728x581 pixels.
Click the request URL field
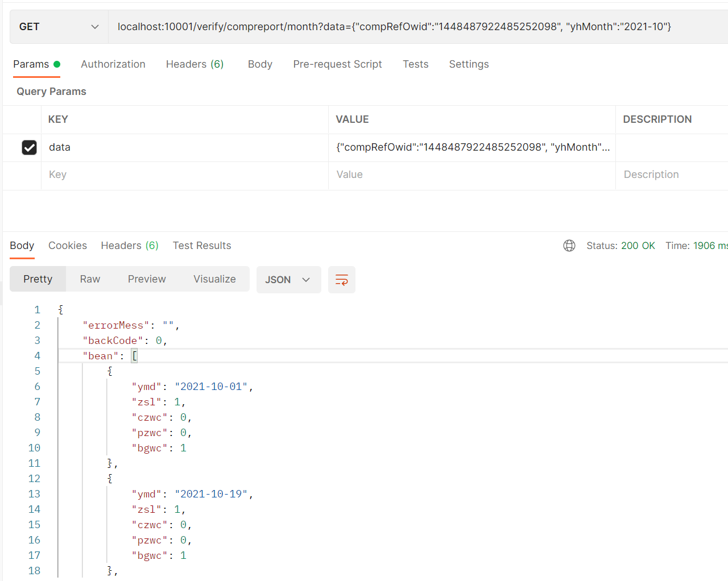(418, 27)
